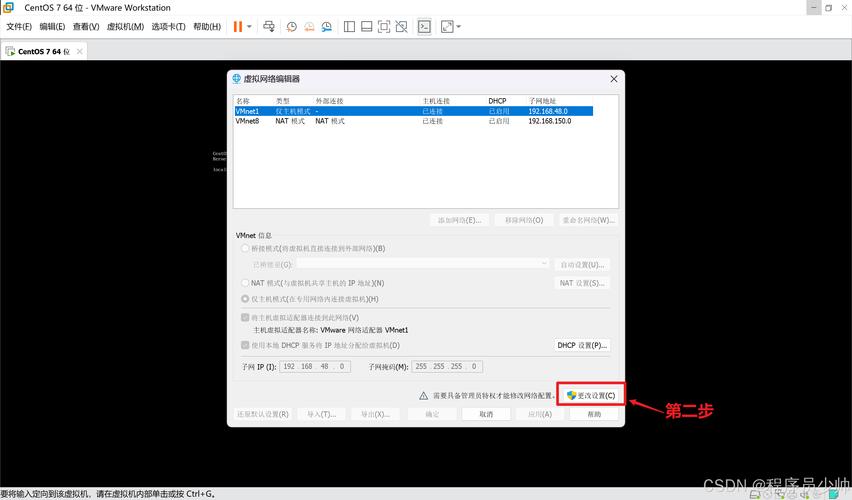Viewport: 852px width, 500px height.
Task: Click the 名称 column header
Action: 243,101
